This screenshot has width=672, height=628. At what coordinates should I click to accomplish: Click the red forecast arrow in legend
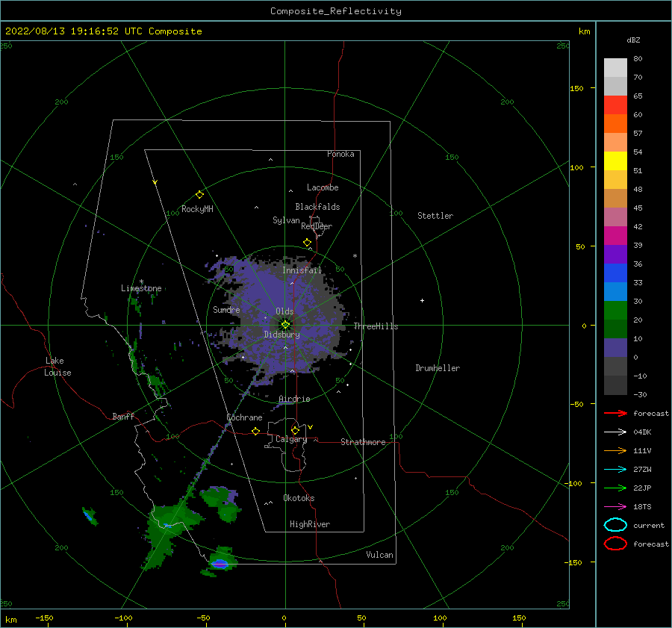615,413
